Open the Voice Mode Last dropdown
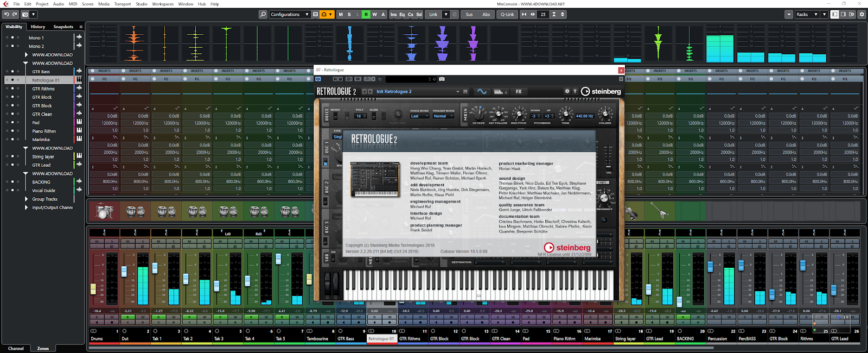The image size is (868, 353). click(419, 116)
